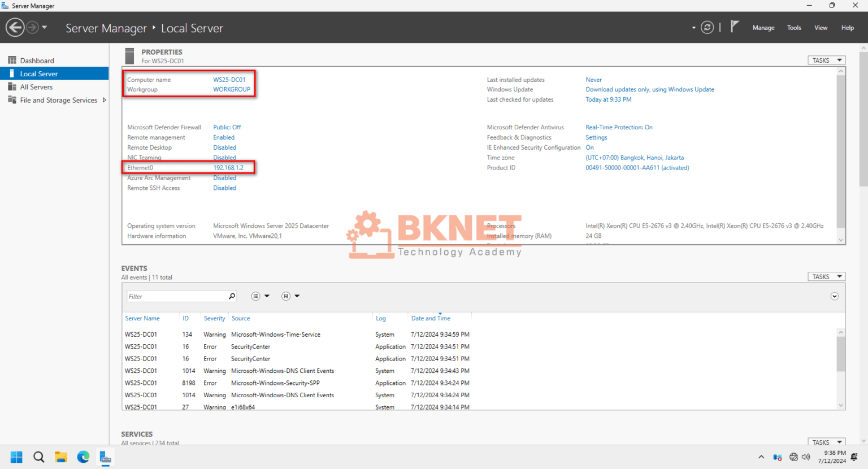This screenshot has height=469, width=868.
Task: Click the Dashboard icon in sidebar
Action: [x=12, y=60]
